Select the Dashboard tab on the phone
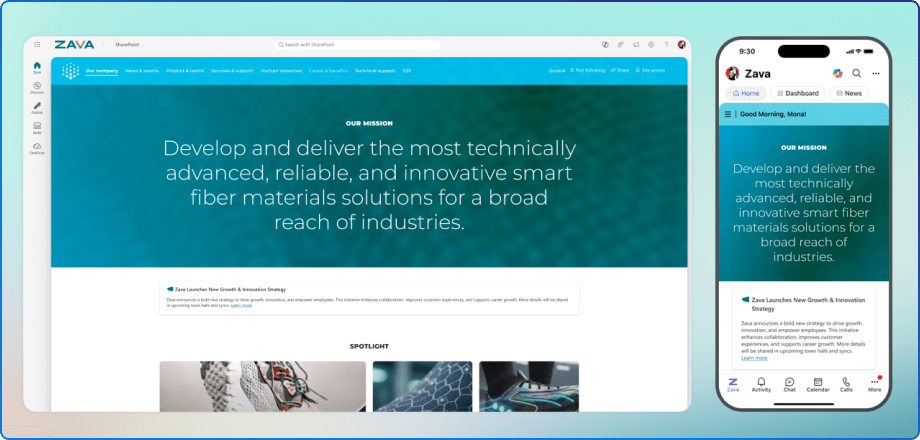Screen dimensions: 920x440 (798, 93)
